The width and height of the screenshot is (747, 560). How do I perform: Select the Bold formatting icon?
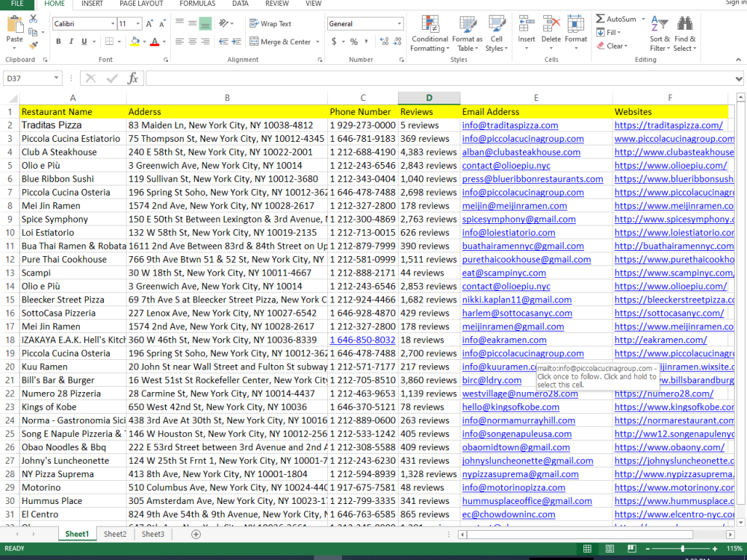(x=58, y=40)
